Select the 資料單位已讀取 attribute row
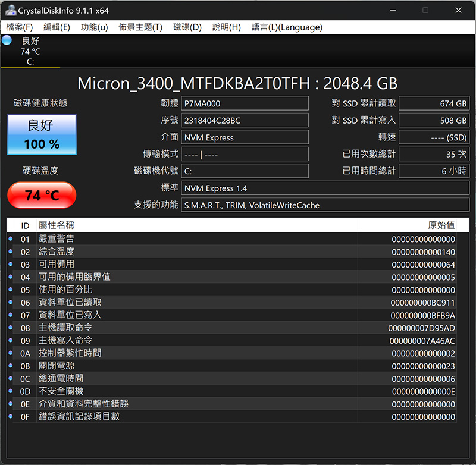Screen dimensions: 476x465 point(232,302)
